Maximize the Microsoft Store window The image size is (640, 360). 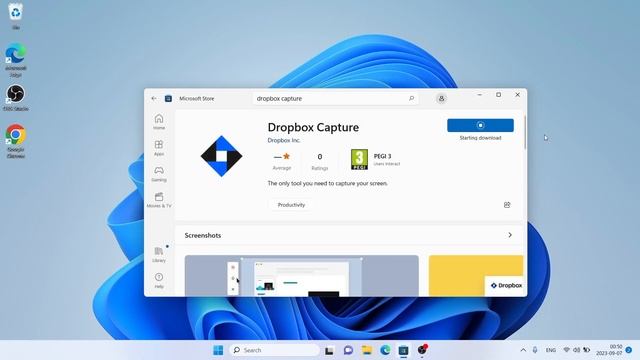[x=498, y=95]
